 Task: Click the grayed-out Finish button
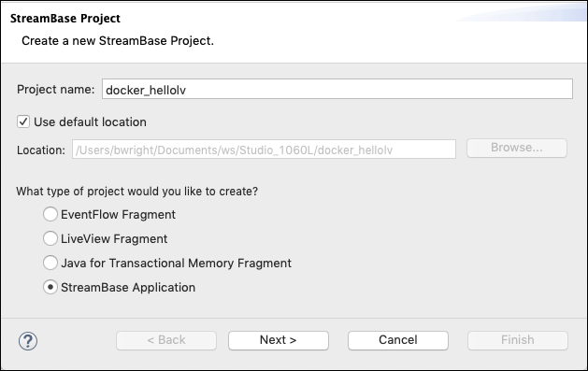518,340
